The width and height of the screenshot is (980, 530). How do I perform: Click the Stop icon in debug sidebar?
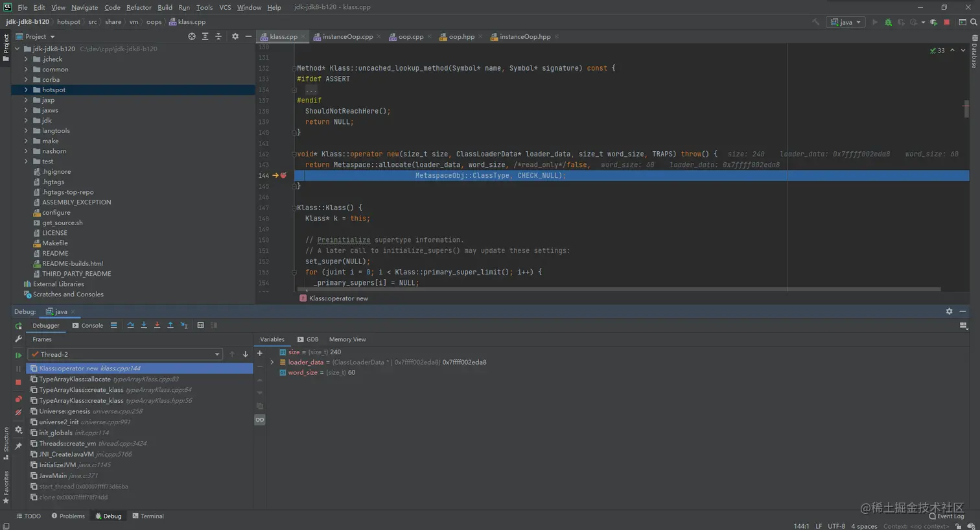coord(18,383)
